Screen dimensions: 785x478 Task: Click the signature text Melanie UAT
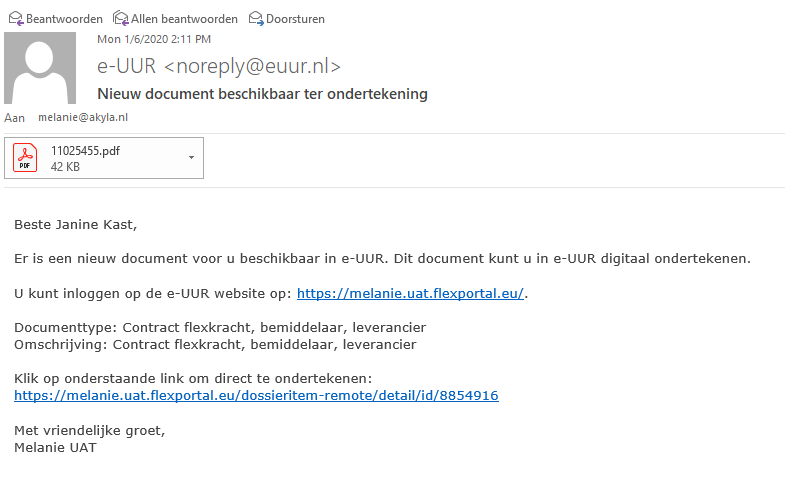point(55,447)
